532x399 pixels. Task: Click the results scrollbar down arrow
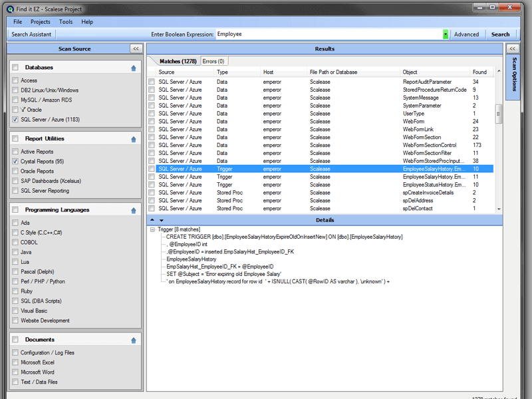pyautogui.click(x=499, y=209)
